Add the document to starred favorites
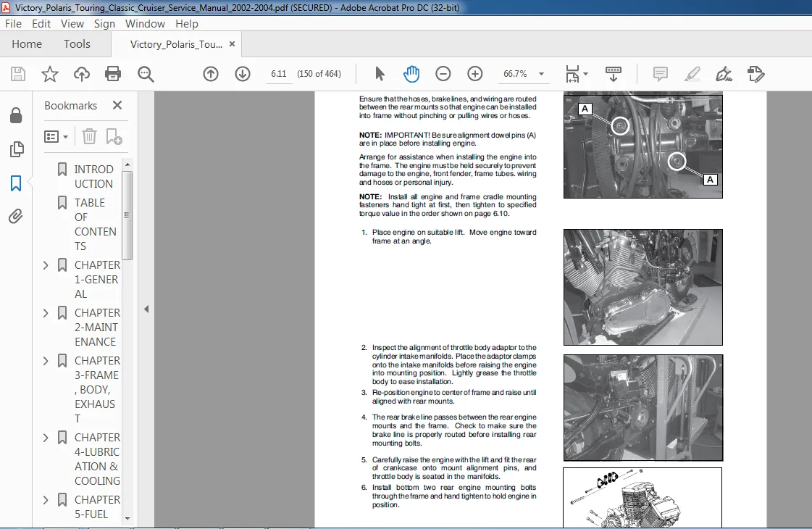 (50, 74)
